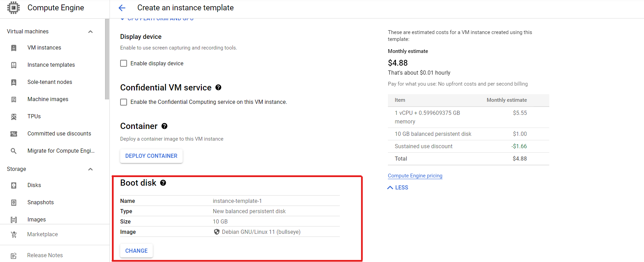Click the Marketplace cart icon
Image resolution: width=644 pixels, height=262 pixels.
14,234
